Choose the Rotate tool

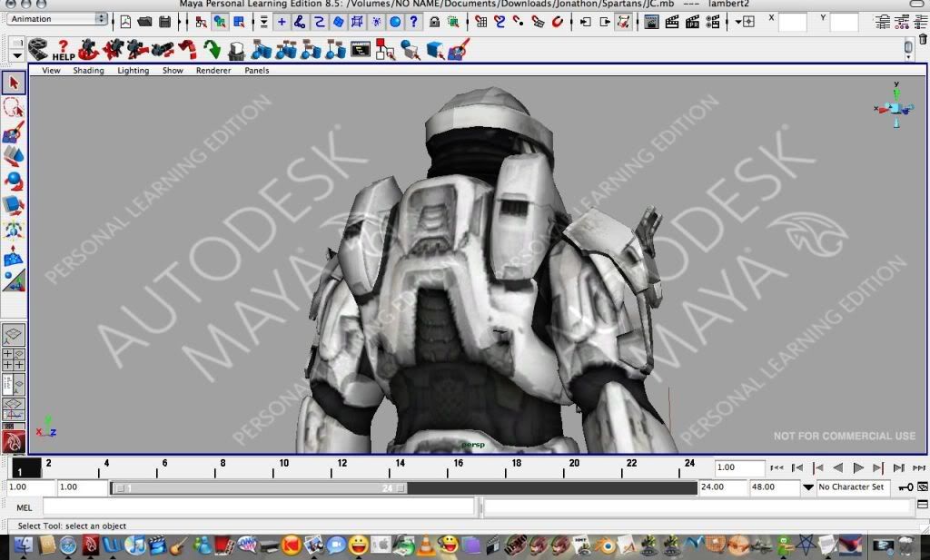[14, 181]
